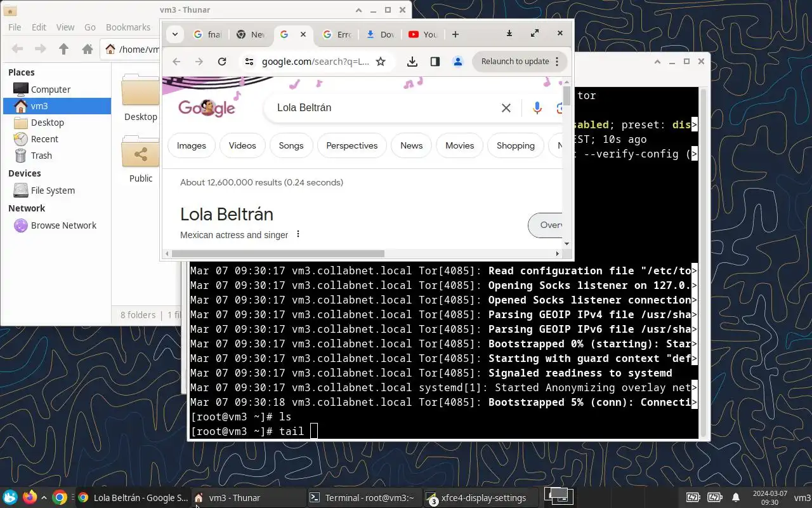Open the Go menu in Thunar
Image resolution: width=812 pixels, height=508 pixels.
90,27
